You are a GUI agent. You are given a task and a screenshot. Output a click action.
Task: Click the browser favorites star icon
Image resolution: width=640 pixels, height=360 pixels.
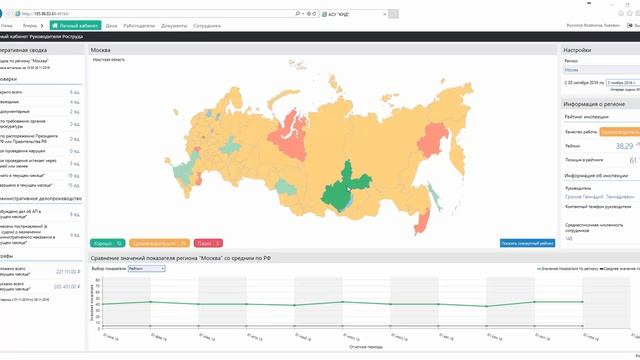[630, 14]
